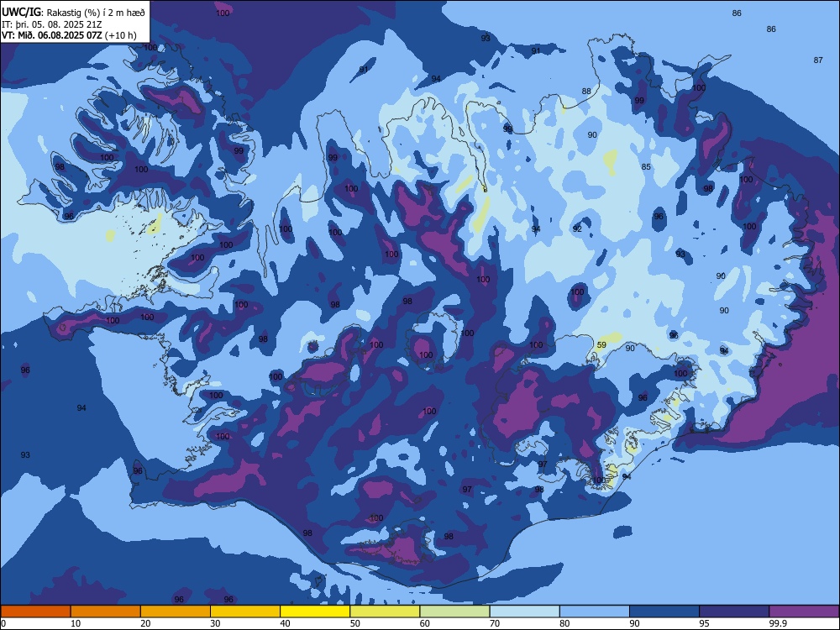The height and width of the screenshot is (630, 840).
Task: Click the 'VT: Mið. 06.08.2025 07Z' valid time
Action: pyautogui.click(x=52, y=35)
